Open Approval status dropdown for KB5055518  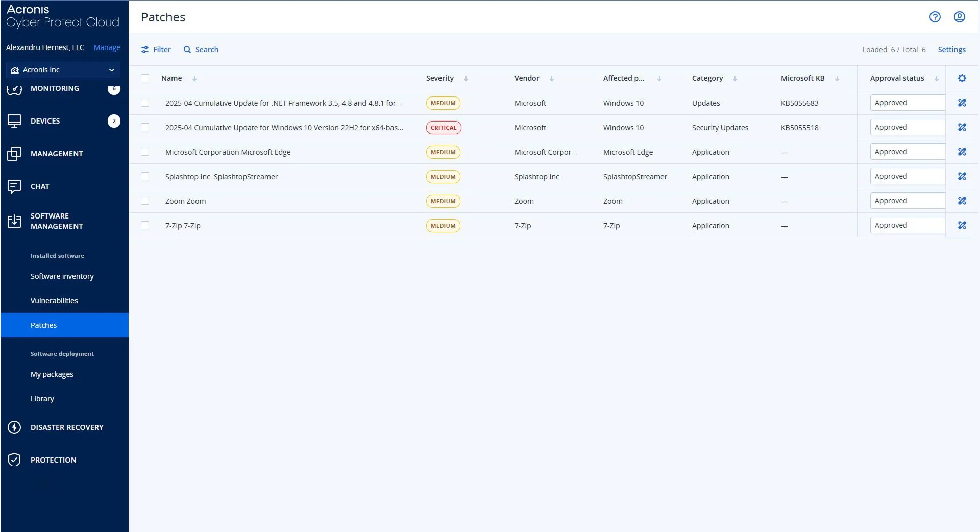pyautogui.click(x=908, y=127)
